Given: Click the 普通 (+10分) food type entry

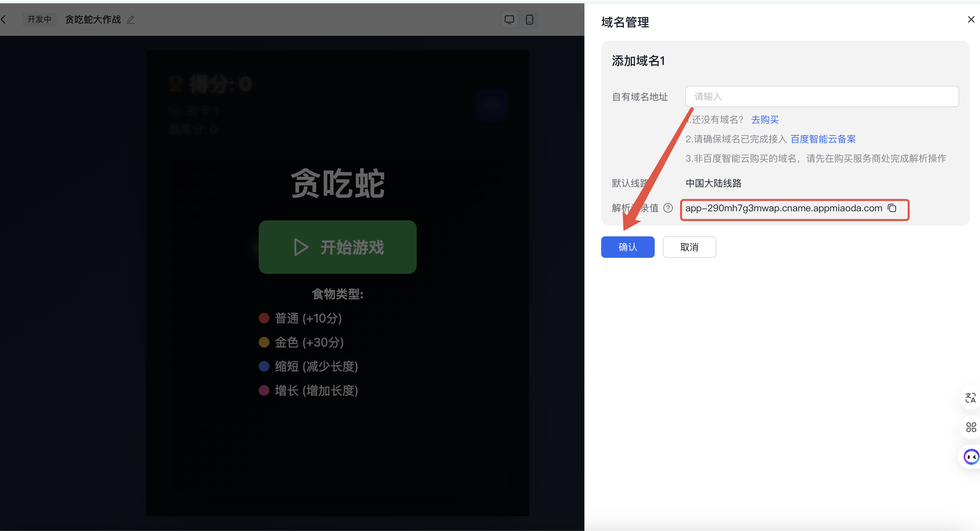Looking at the screenshot, I should [x=301, y=318].
